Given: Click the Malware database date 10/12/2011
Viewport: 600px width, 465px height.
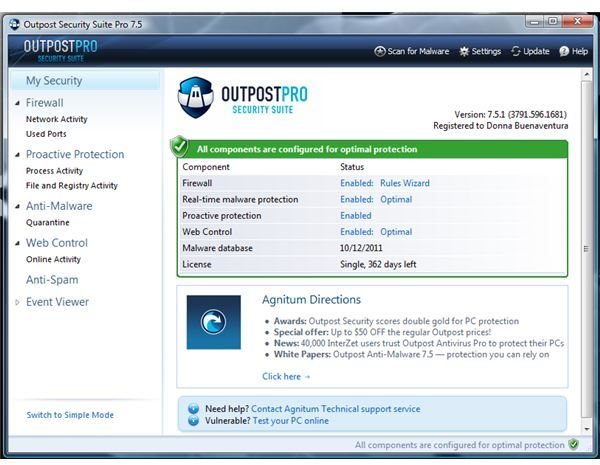Looking at the screenshot, I should click(x=361, y=248).
